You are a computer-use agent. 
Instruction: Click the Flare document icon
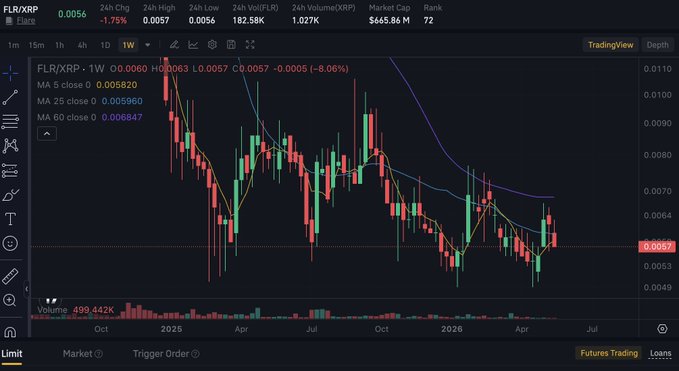click(9, 20)
